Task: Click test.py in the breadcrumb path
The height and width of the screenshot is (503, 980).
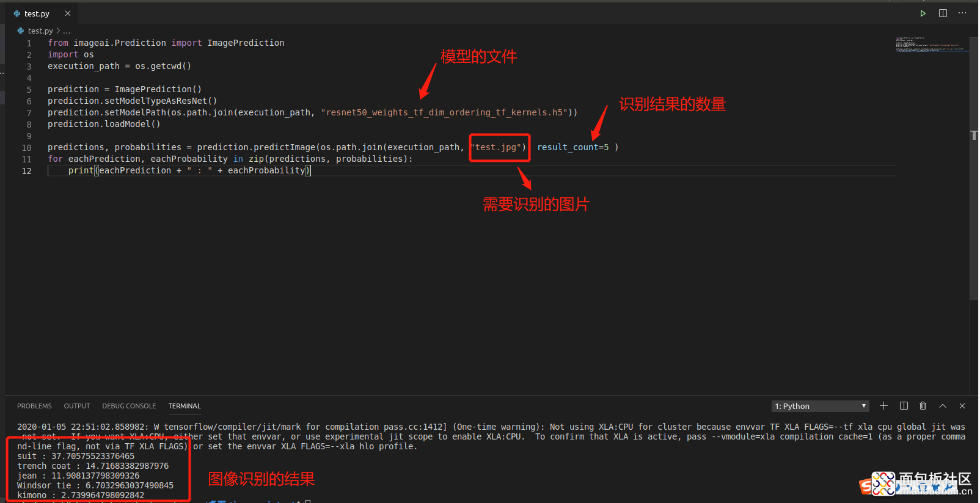Action: pyautogui.click(x=40, y=31)
